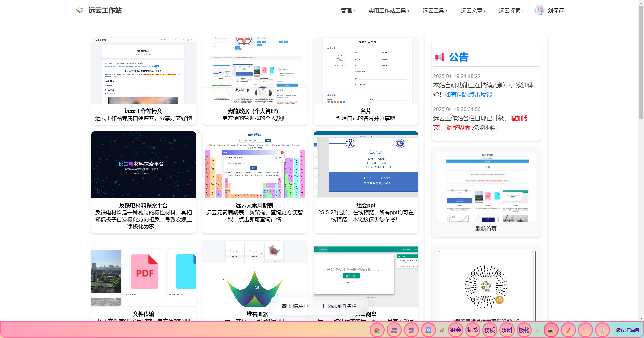Open the 标签 taskbar shortcut

point(472,330)
